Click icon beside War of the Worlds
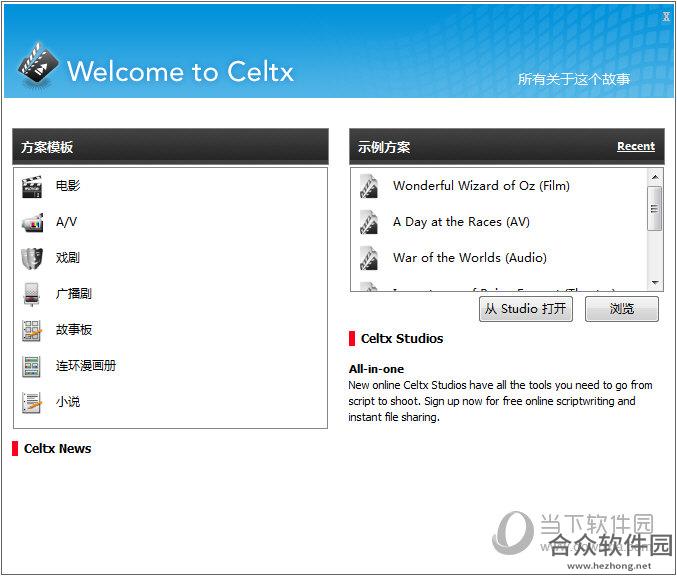Screen dimensions: 677x576 click(369, 258)
